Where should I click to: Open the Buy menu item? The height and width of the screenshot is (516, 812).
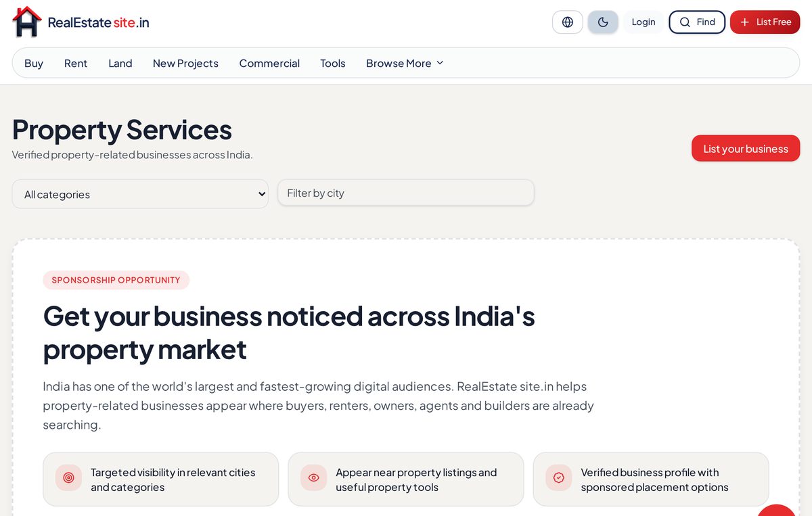(x=34, y=63)
